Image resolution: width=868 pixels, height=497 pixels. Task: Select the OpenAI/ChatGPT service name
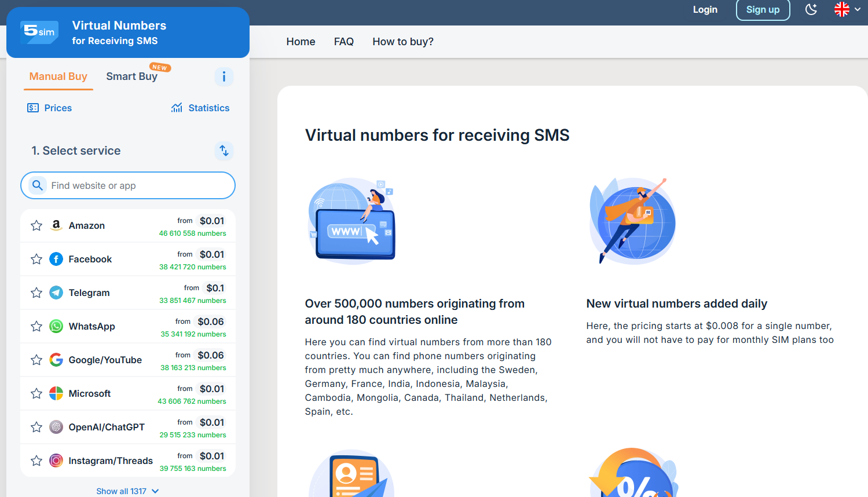[x=107, y=427]
